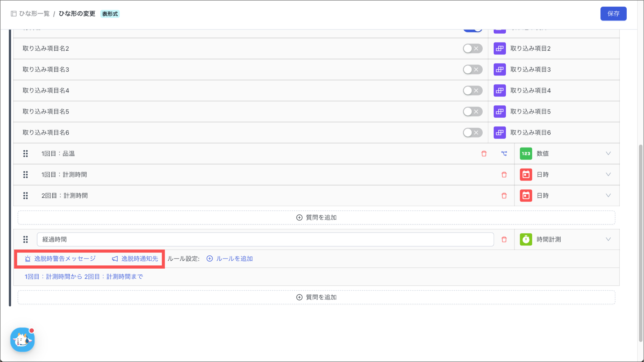Delete the 1回目：品温 question via trash icon

tap(484, 153)
